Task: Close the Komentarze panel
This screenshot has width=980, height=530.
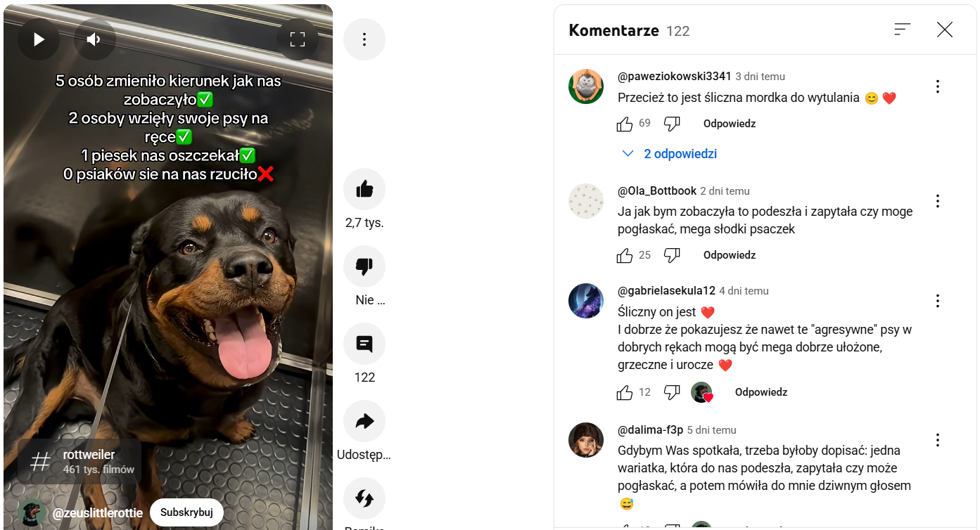Action: [x=945, y=30]
